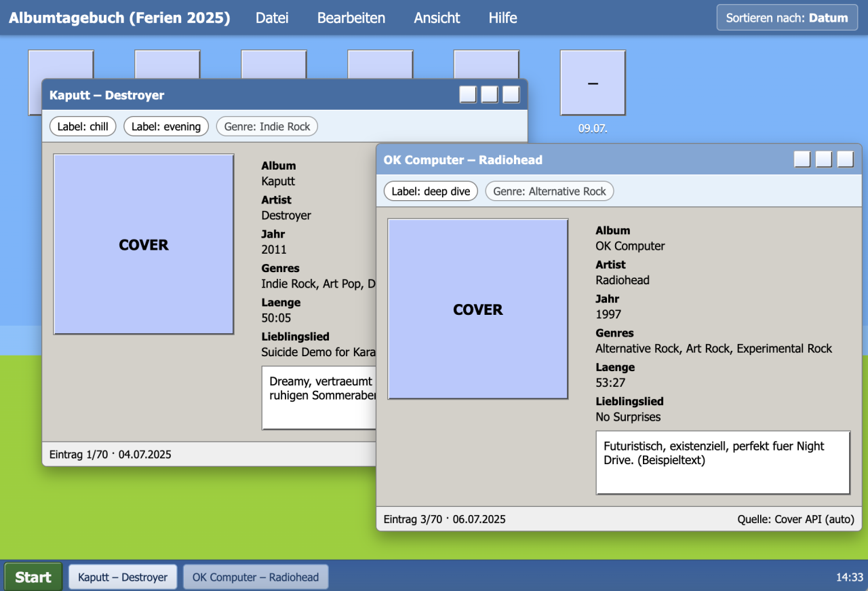Toggle the 'Label: deep dive' tag
This screenshot has height=591, width=868.
[431, 191]
